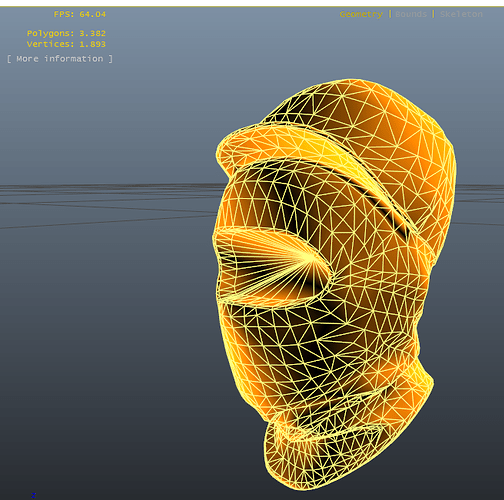The height and width of the screenshot is (500, 504).
Task: Select the Polygons: 3.382 count
Action: tap(66, 33)
